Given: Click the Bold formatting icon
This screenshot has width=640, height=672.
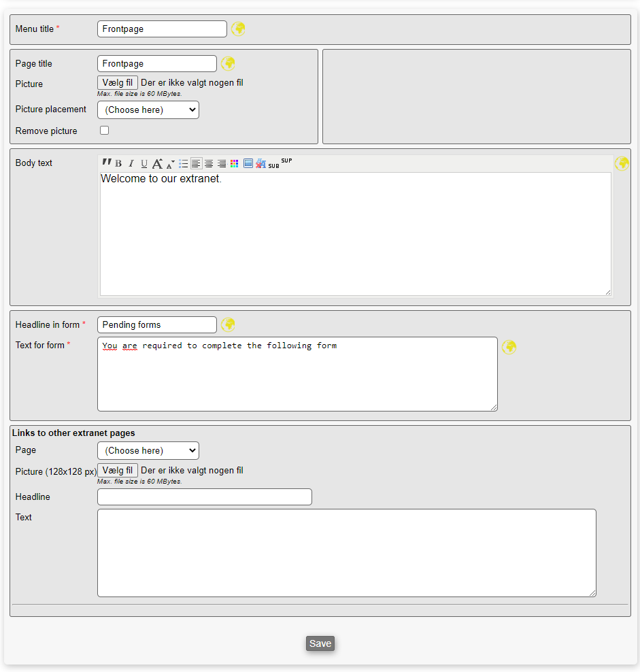Looking at the screenshot, I should coord(118,164).
